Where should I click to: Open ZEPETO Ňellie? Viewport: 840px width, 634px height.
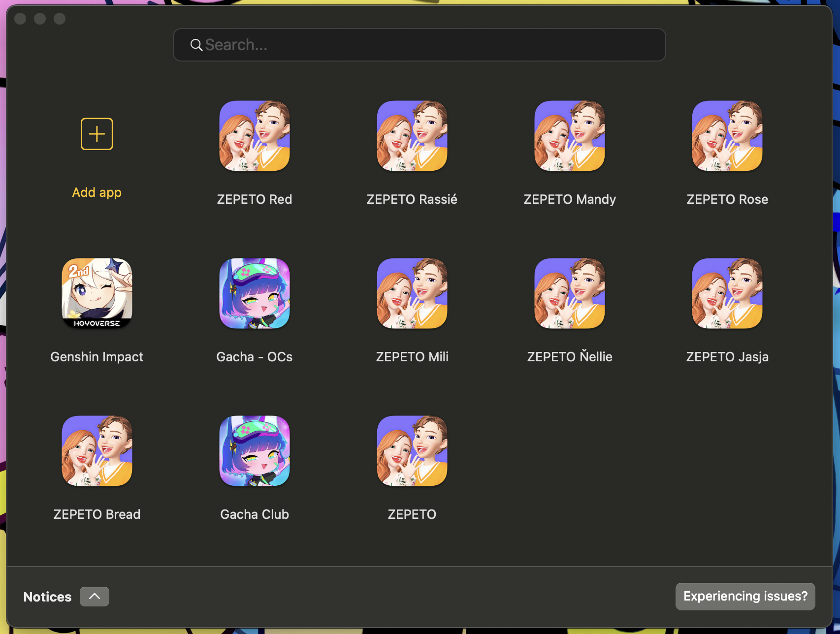[569, 293]
